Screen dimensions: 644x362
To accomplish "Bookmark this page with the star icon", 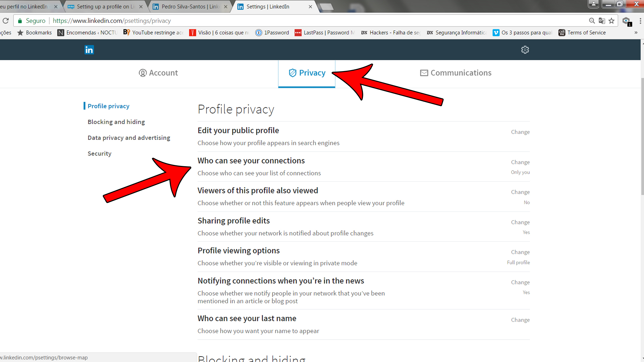I will (x=611, y=21).
